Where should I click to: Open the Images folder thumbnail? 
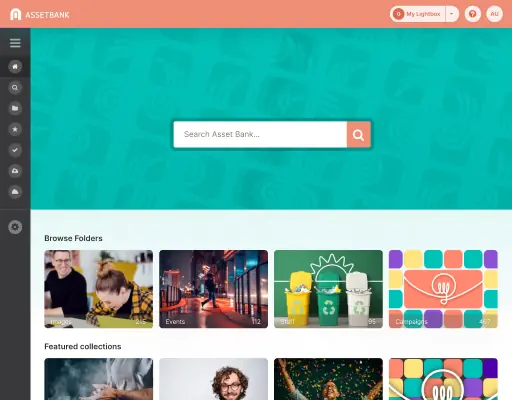(99, 289)
